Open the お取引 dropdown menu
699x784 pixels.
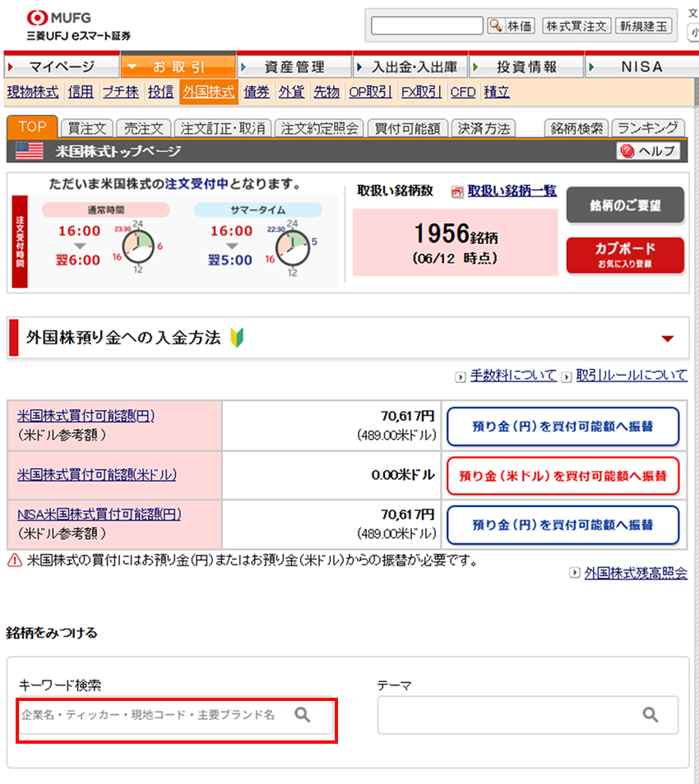click(178, 67)
